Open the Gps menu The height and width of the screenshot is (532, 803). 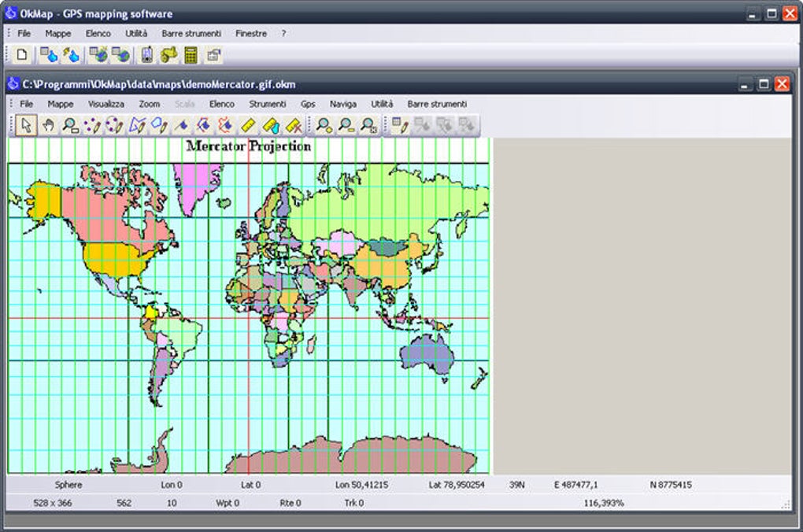[307, 104]
